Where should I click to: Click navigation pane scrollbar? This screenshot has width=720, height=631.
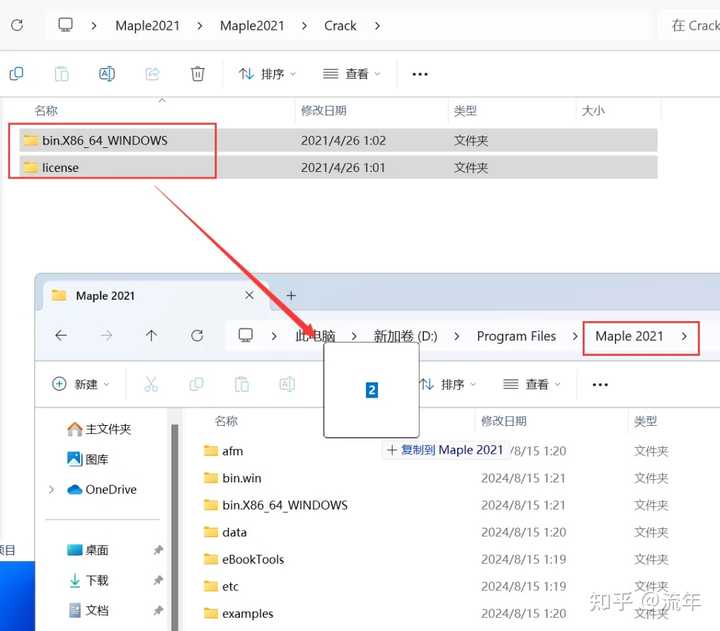(174, 527)
